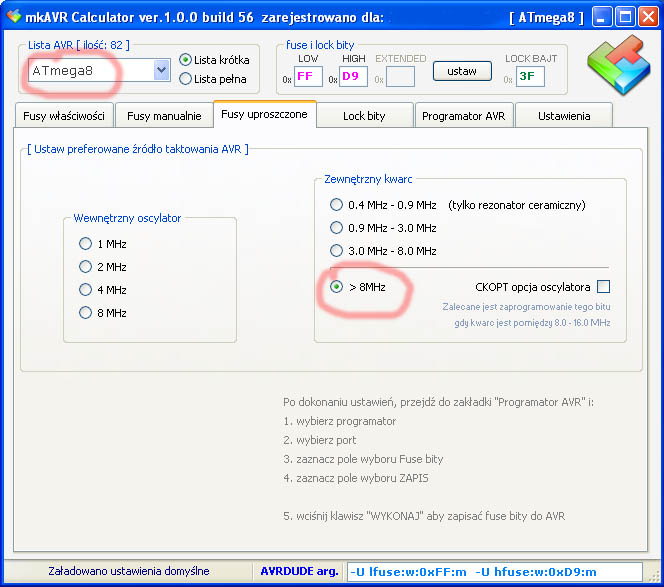
Task: Maximize the mkAVR Calculator window
Action: point(625,17)
